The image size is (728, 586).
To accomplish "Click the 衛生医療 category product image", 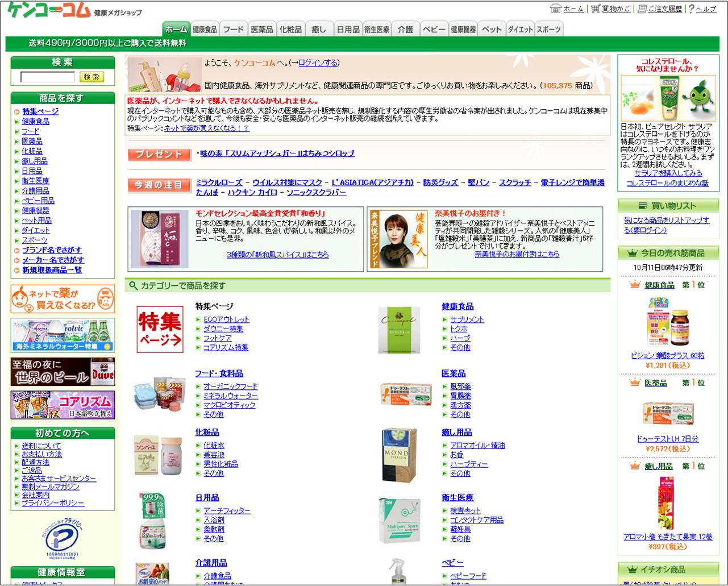I will (x=400, y=520).
